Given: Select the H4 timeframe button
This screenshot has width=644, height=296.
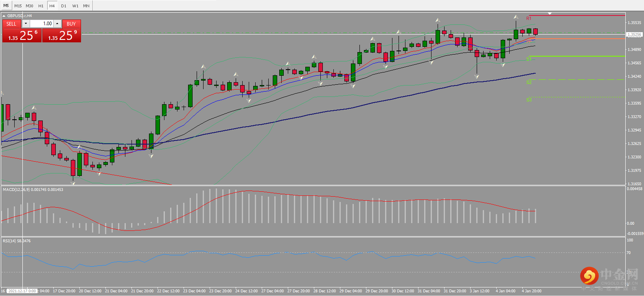Looking at the screenshot, I should pos(52,6).
